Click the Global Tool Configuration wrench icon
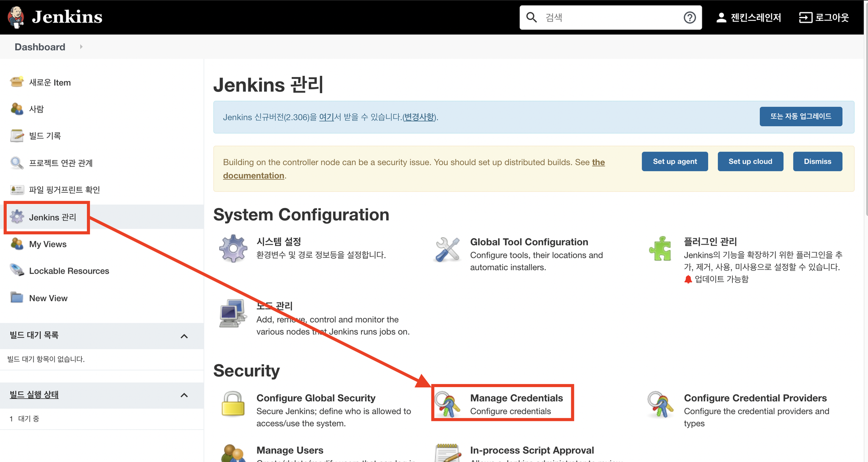 click(447, 249)
